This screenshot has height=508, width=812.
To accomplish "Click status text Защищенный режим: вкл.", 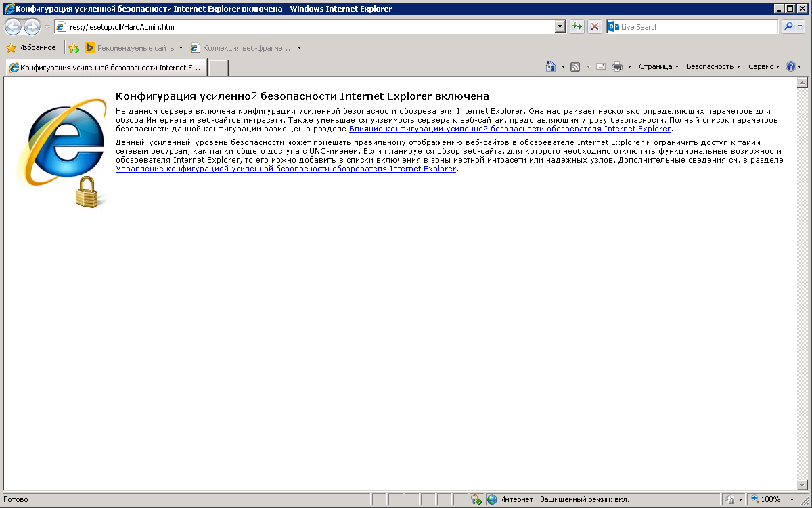I will click(584, 500).
